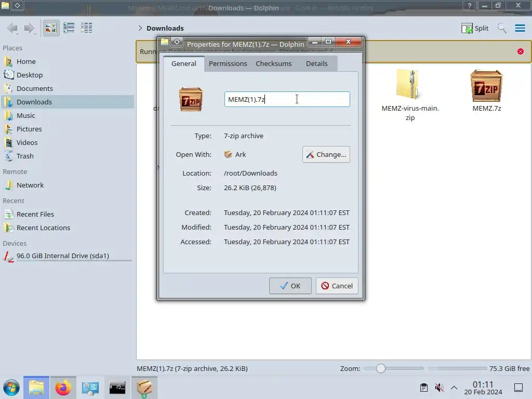Switch to the General tab

coord(183,64)
